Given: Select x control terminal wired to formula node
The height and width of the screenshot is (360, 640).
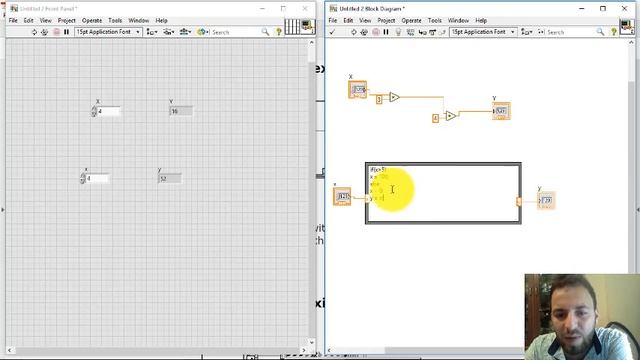Looking at the screenshot, I should [x=342, y=196].
